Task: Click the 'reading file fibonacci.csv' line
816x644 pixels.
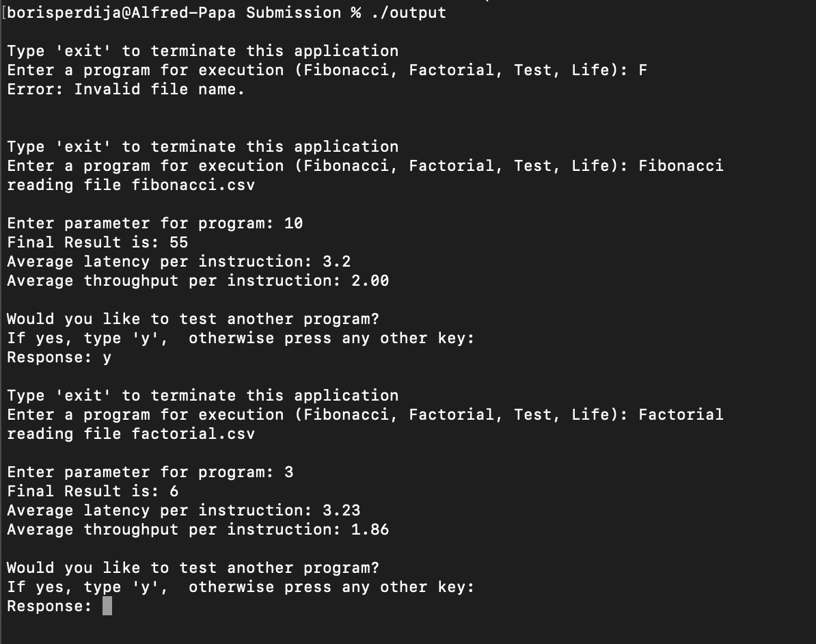Action: (131, 185)
